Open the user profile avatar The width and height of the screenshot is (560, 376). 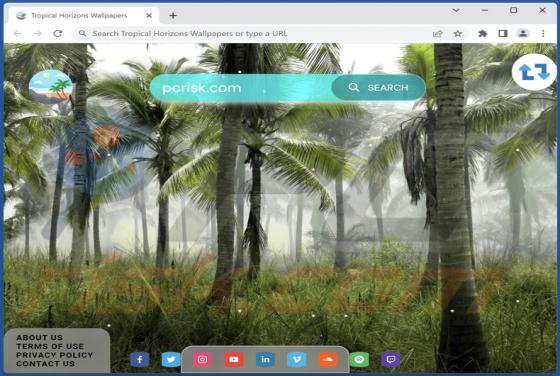[x=523, y=34]
